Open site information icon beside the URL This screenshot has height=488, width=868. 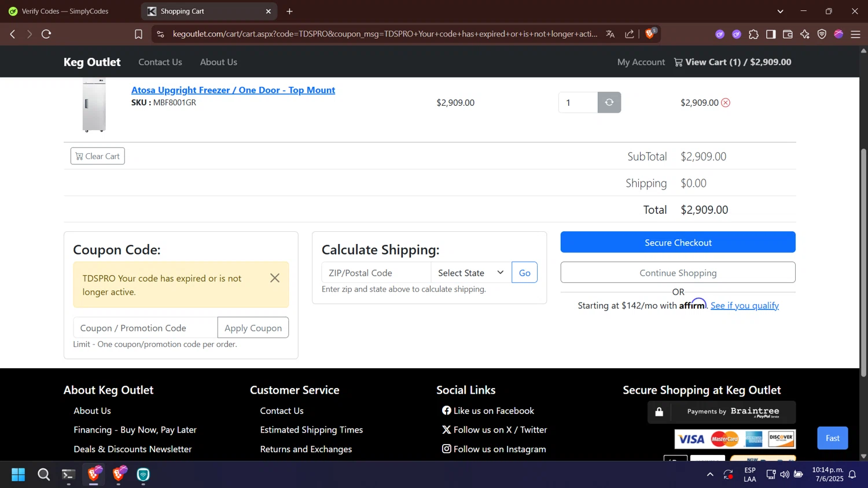click(x=161, y=34)
